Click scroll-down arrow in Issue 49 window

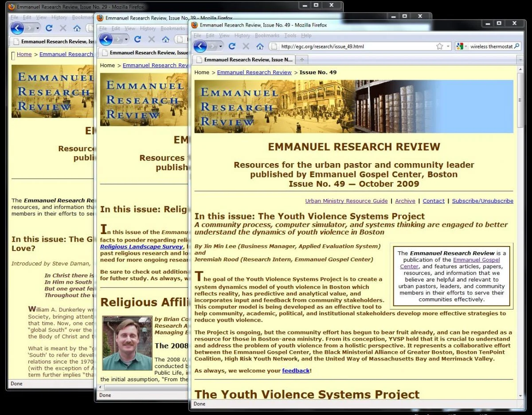click(x=520, y=395)
